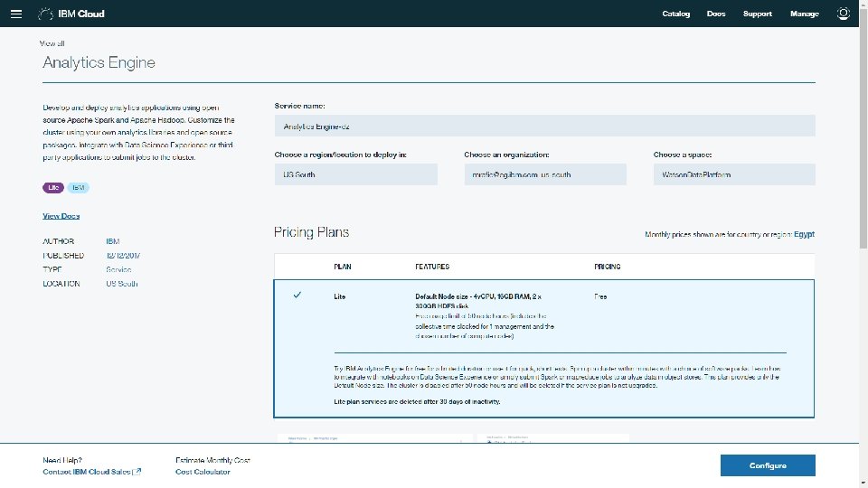Click the Service name input field

point(544,127)
